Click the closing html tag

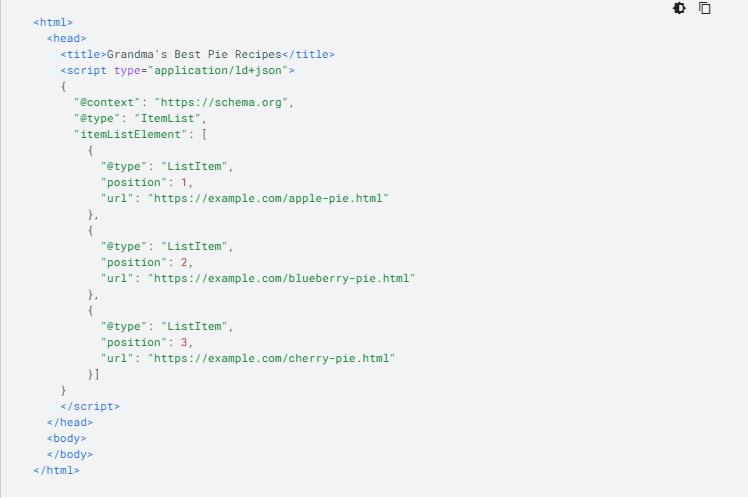pos(56,470)
